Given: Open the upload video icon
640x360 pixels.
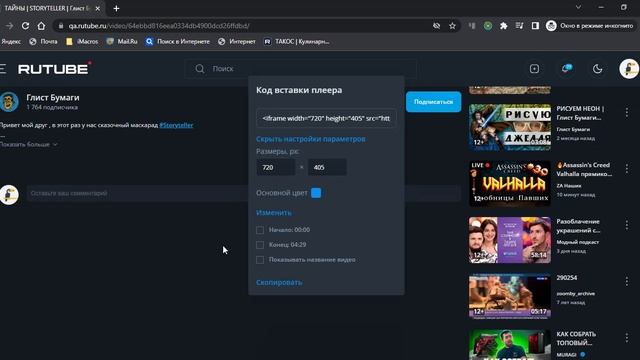Looking at the screenshot, I should click(x=534, y=69).
